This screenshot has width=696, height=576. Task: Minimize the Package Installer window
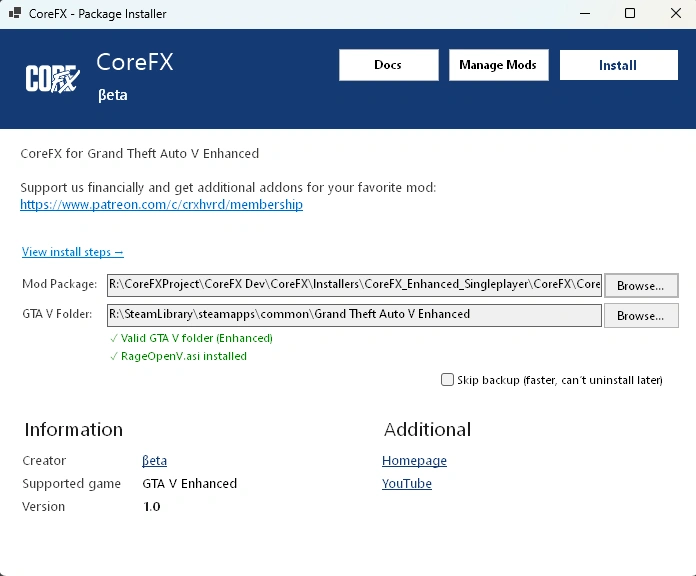585,13
